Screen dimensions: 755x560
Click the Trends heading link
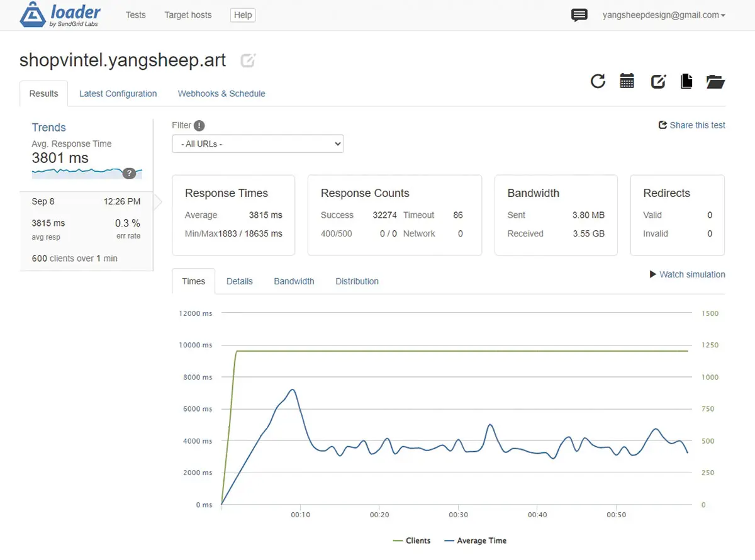(49, 127)
